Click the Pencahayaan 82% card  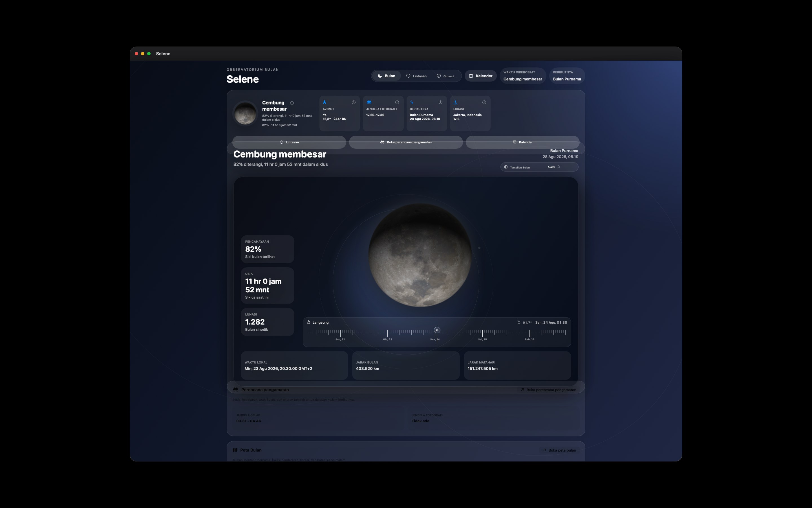[267, 249]
